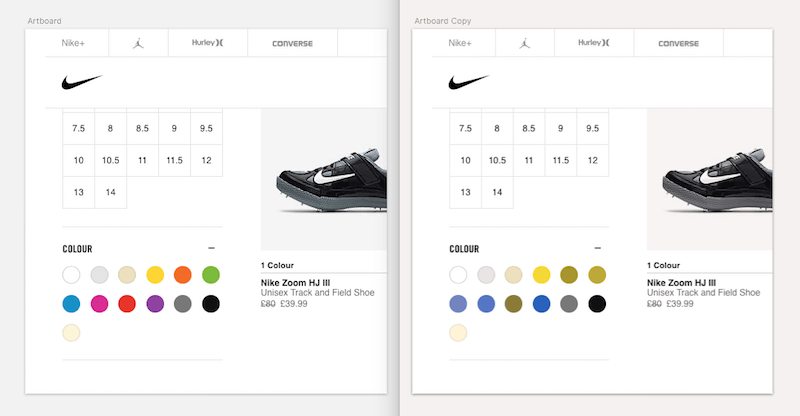
Task: Pick the orange colour swatch in Artboard
Action: click(x=183, y=275)
